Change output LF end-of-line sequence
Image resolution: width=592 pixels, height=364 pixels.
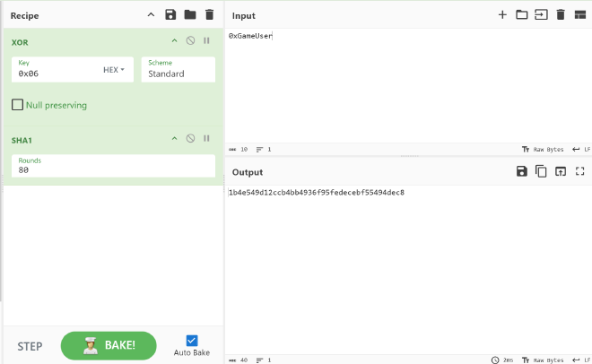[x=581, y=360]
